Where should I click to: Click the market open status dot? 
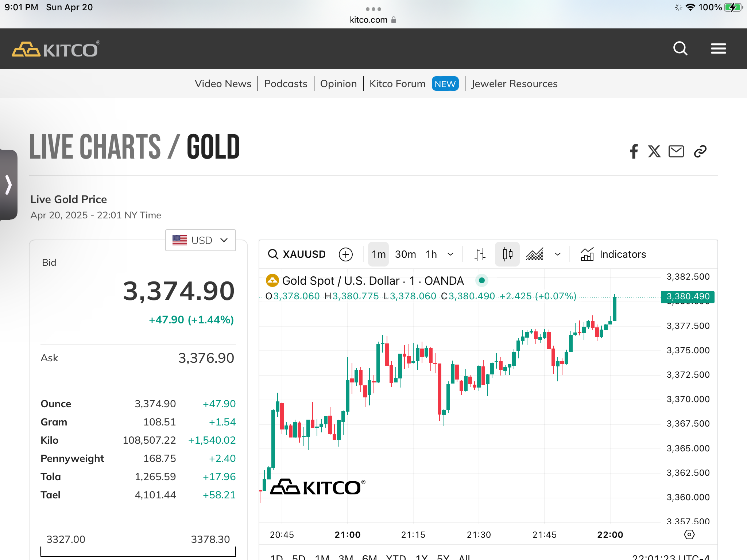tap(482, 280)
